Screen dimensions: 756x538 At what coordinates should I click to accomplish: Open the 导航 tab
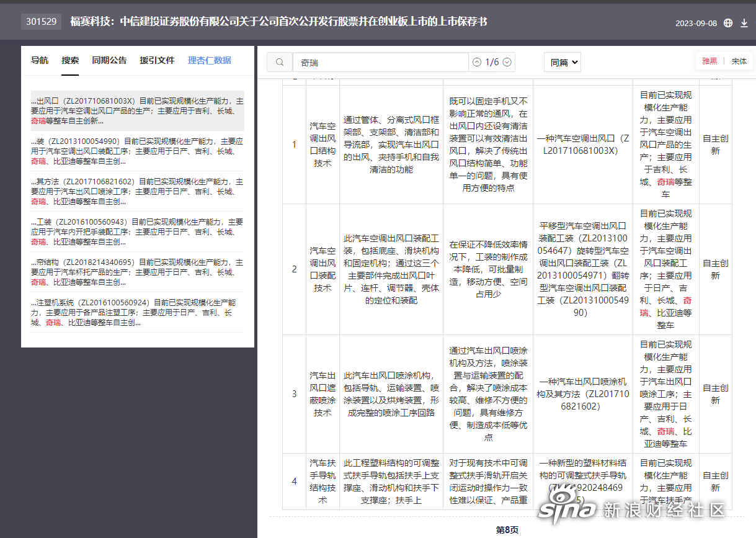[40, 60]
